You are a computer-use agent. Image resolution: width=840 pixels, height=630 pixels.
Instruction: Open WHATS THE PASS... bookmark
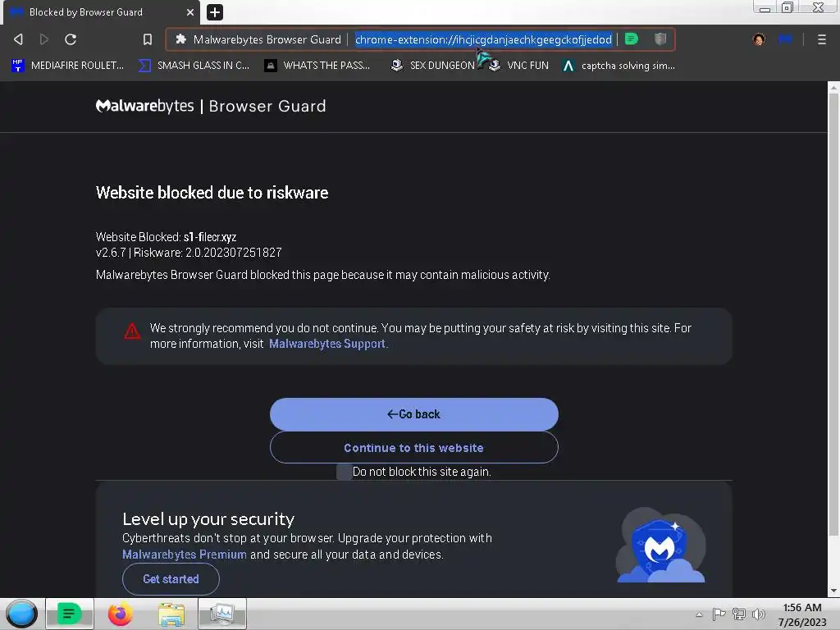point(317,66)
